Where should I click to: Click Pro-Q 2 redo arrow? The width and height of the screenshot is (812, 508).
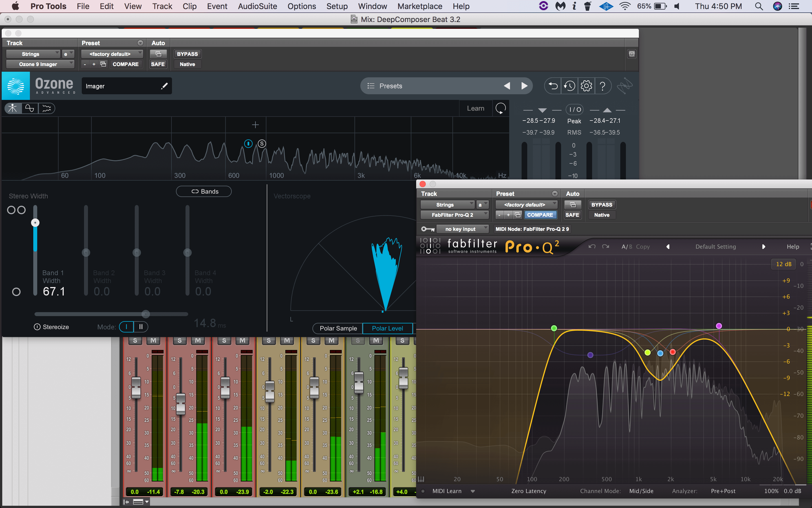pos(605,247)
